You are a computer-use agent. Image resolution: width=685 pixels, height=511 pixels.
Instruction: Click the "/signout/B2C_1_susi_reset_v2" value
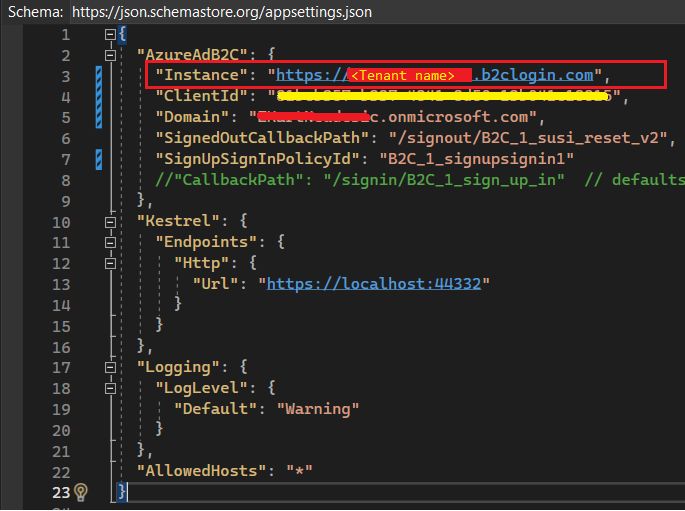click(x=528, y=138)
